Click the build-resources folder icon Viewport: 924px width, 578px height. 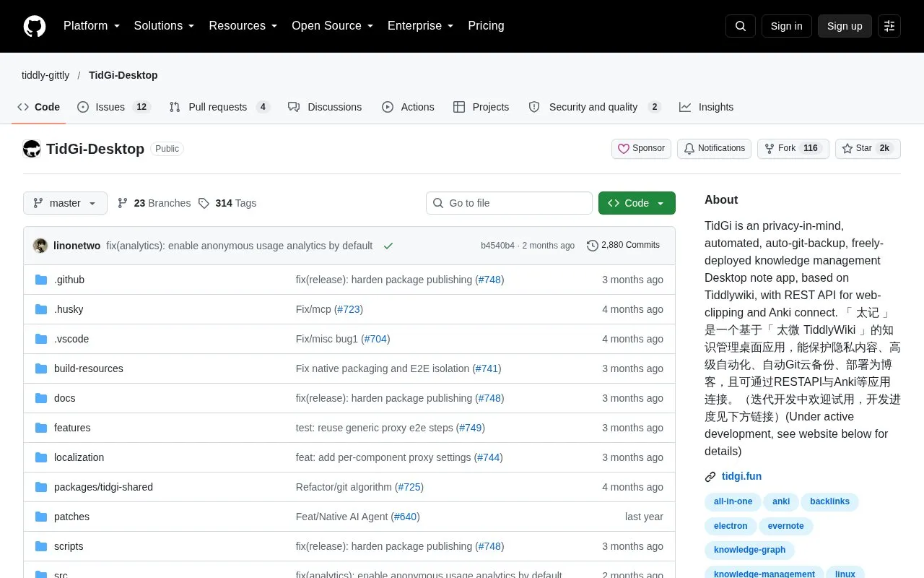(41, 368)
